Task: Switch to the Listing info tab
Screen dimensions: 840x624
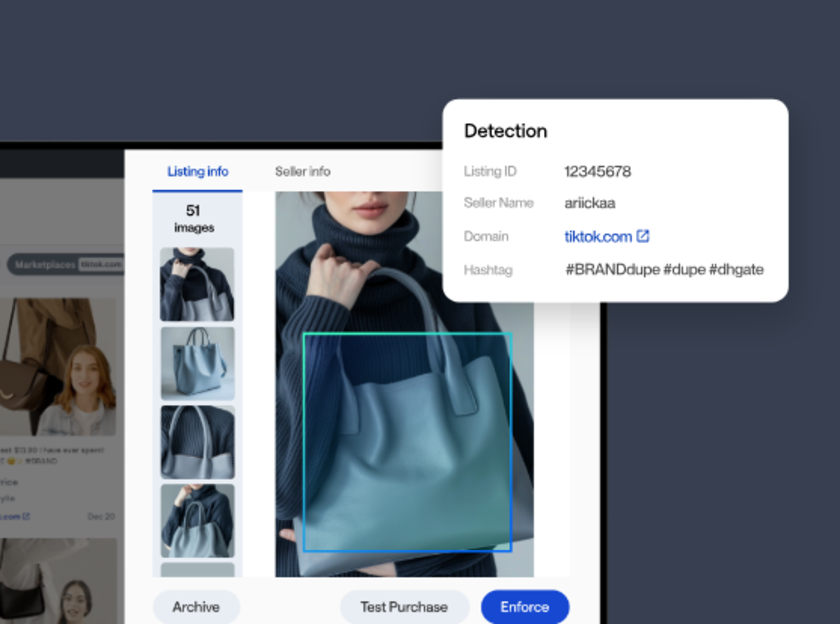Action: pos(198,172)
